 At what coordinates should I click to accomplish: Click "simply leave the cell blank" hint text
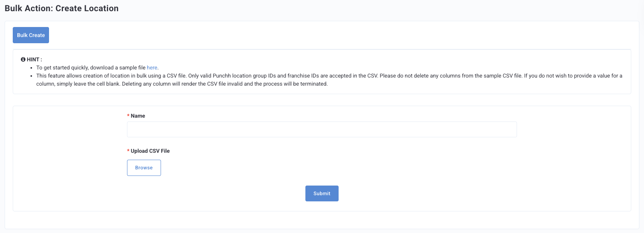click(x=88, y=84)
